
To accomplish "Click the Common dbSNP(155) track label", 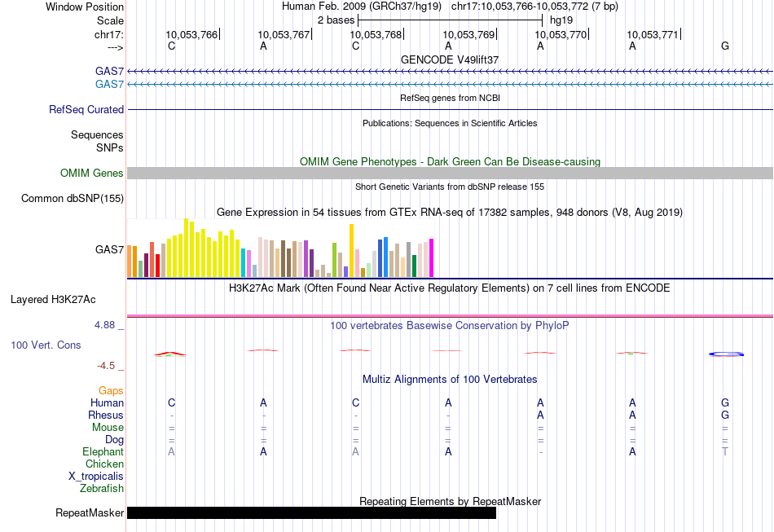I will 73,199.
